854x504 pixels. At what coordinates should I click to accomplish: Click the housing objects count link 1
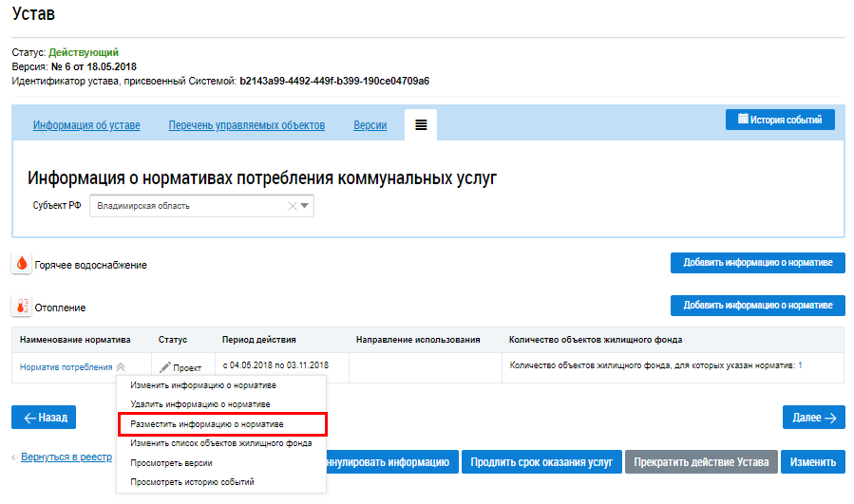click(x=800, y=365)
